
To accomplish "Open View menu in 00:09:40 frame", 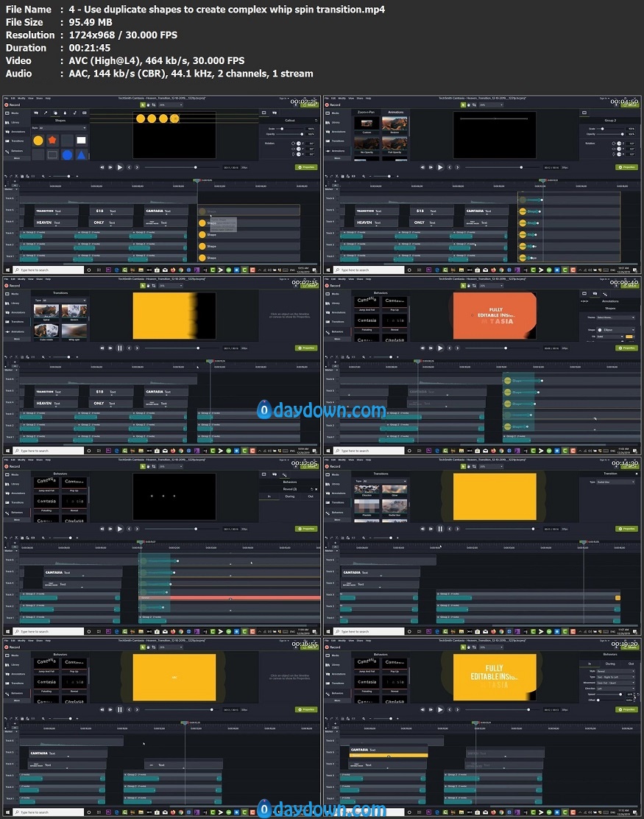I will coord(351,279).
